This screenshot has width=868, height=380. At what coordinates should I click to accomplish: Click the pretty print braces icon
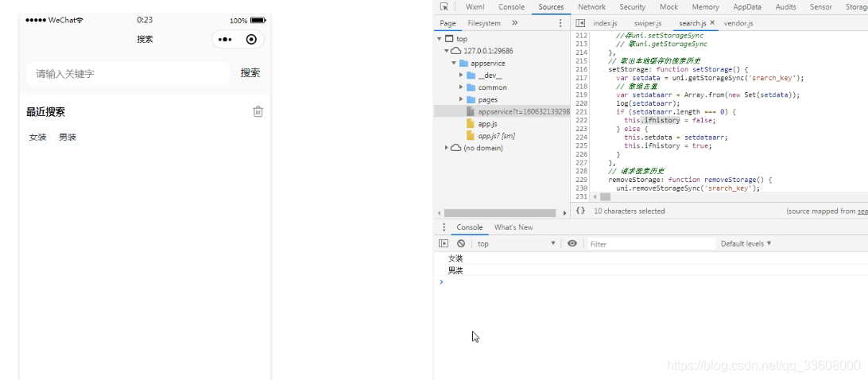[x=580, y=211]
